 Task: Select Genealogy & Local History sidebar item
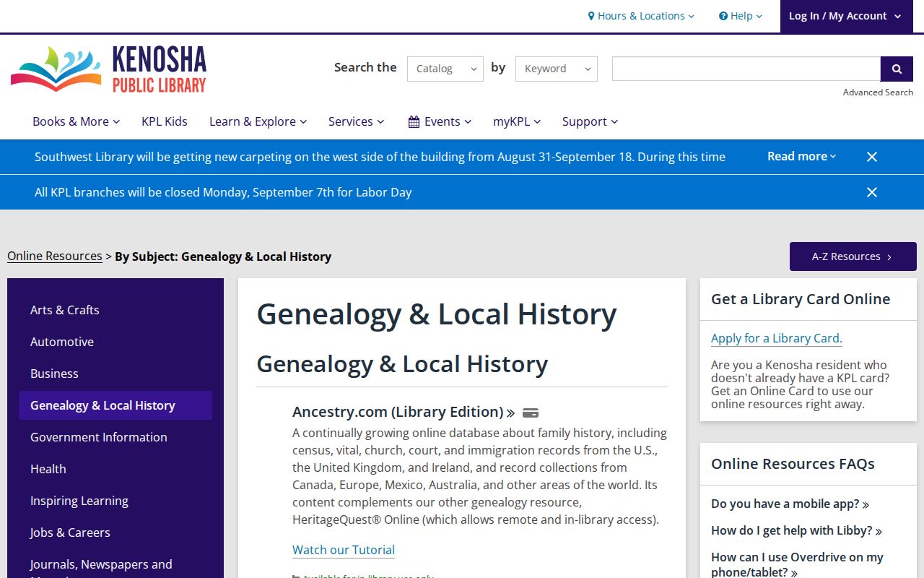[x=115, y=405]
